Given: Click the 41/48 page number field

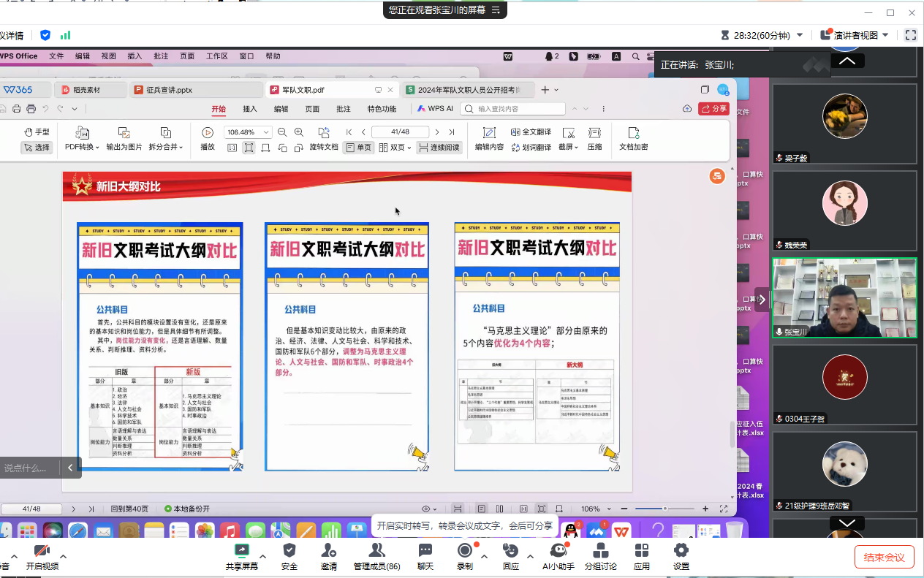Looking at the screenshot, I should click(400, 132).
